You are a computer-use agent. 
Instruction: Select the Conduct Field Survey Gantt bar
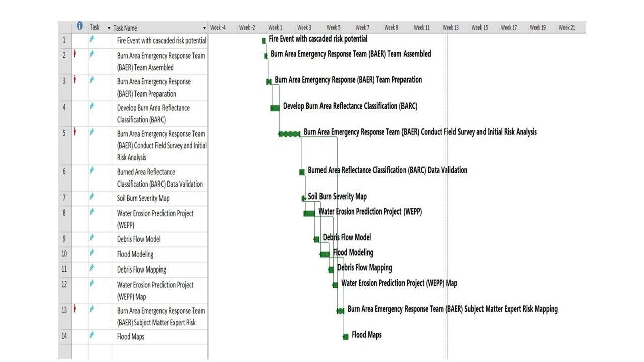pyautogui.click(x=289, y=133)
